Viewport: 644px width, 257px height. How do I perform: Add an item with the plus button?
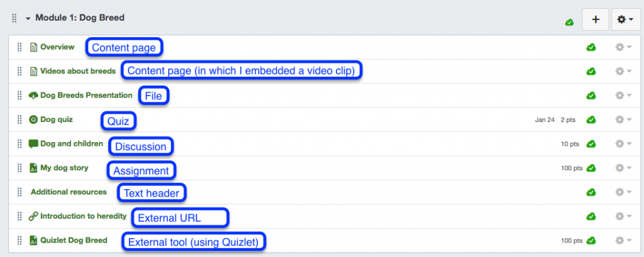coord(594,20)
